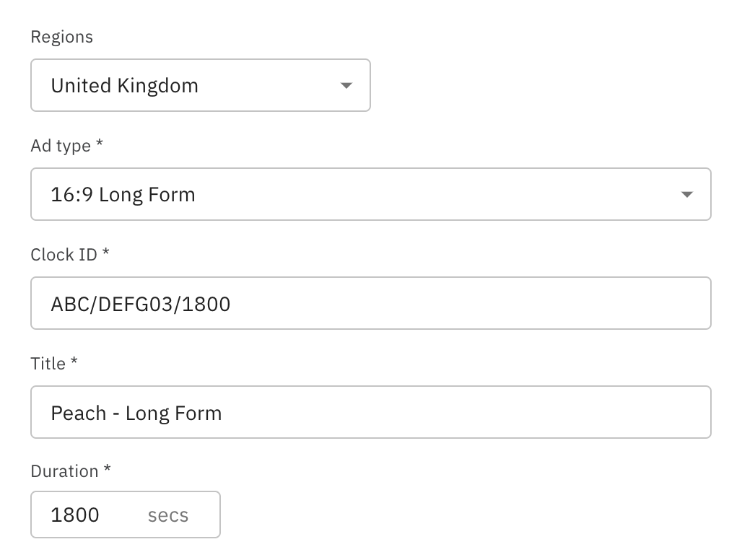Click the Clock ID field label
742x560 pixels.
pos(64,255)
